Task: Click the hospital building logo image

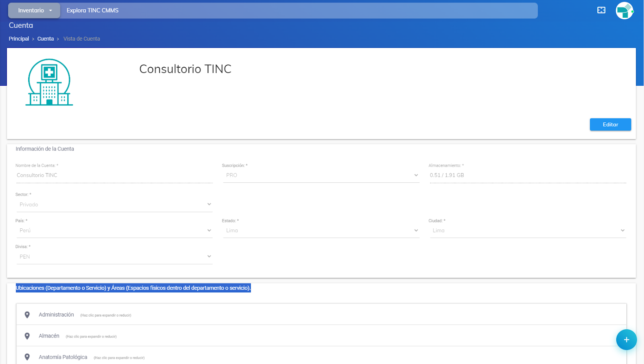Action: 49,83
